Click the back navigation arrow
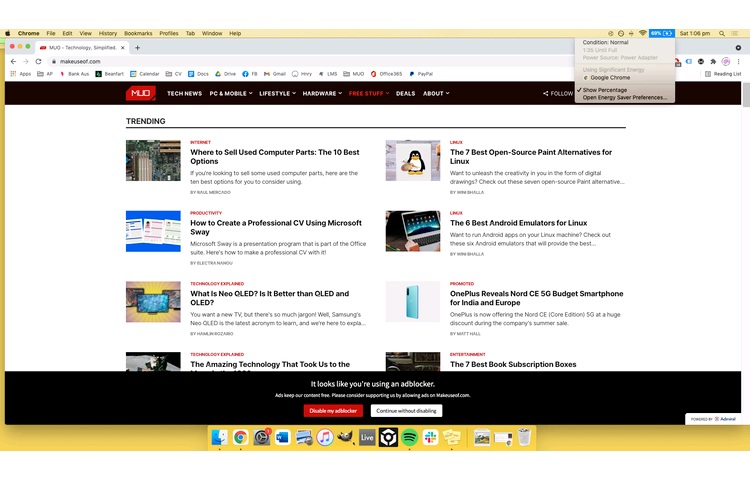750x483 pixels. click(x=13, y=61)
